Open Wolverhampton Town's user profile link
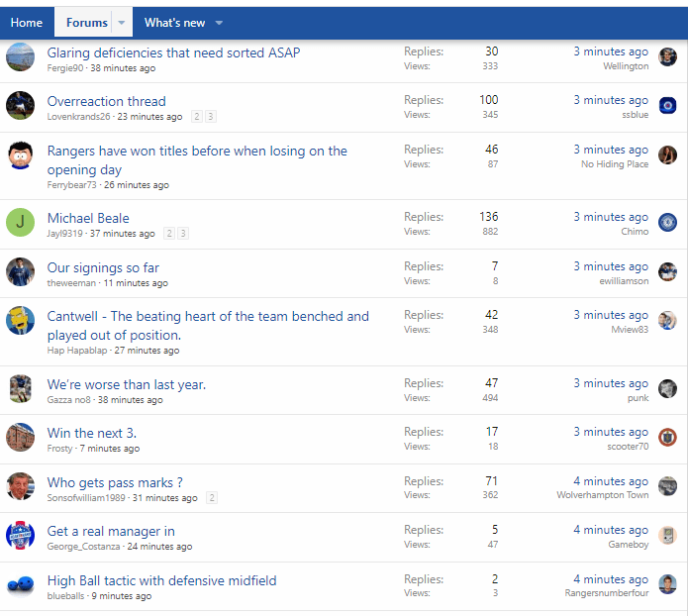 tap(603, 495)
